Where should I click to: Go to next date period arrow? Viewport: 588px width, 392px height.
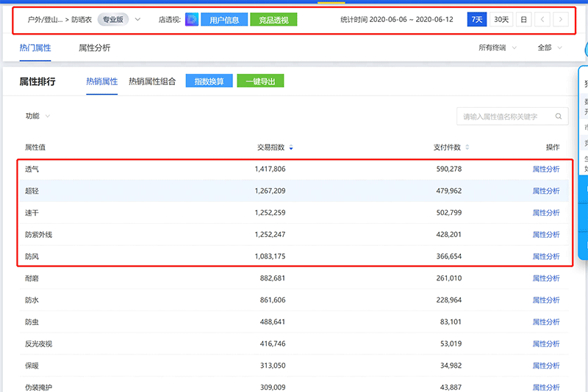tap(560, 20)
